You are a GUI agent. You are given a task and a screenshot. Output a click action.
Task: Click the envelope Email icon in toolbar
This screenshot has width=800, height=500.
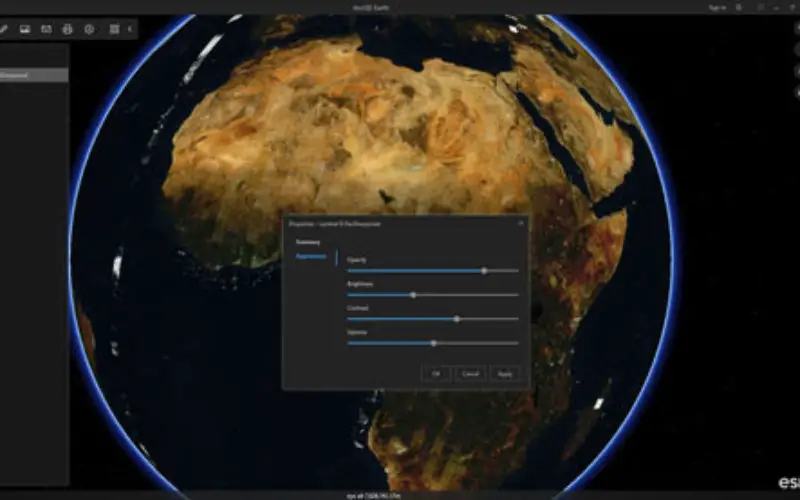[46, 29]
